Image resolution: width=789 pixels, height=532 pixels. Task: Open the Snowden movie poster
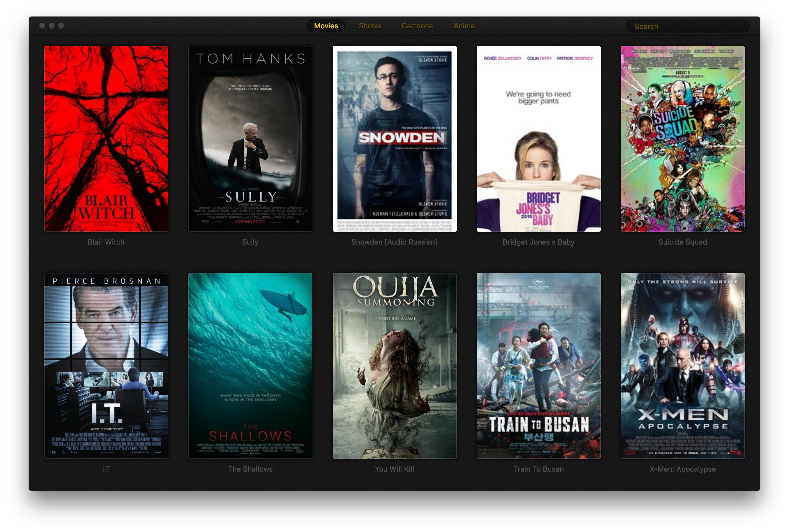tap(394, 139)
